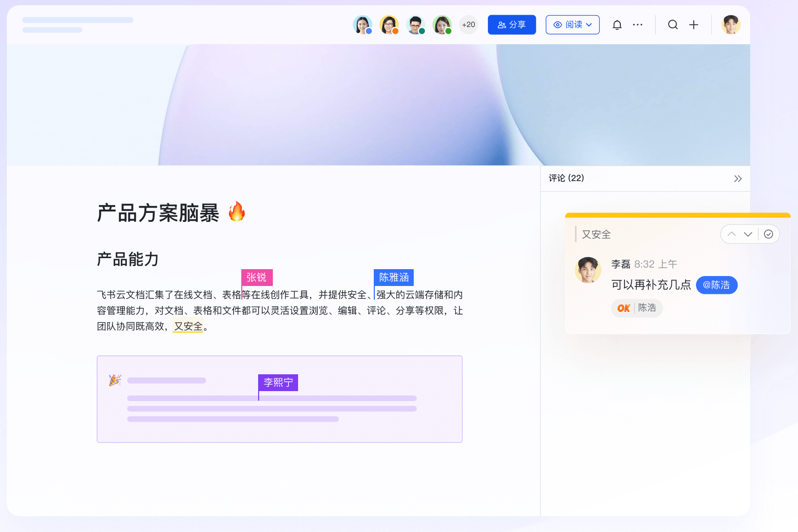Click the plus icon to create new

coord(694,25)
